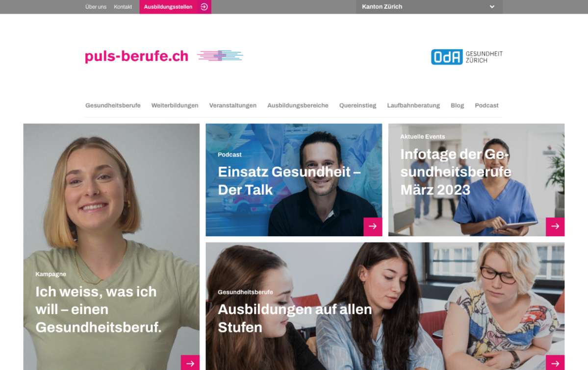Open the Kanton Zürich canton selector
Image resolution: width=588 pixels, height=370 pixels.
(x=429, y=7)
